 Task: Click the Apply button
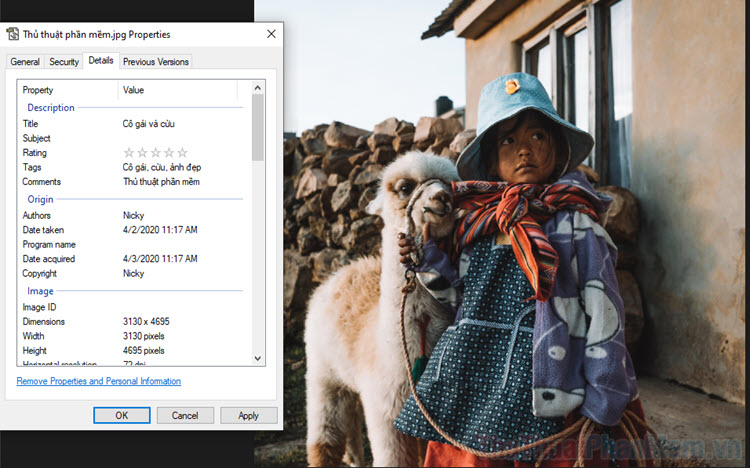point(248,415)
